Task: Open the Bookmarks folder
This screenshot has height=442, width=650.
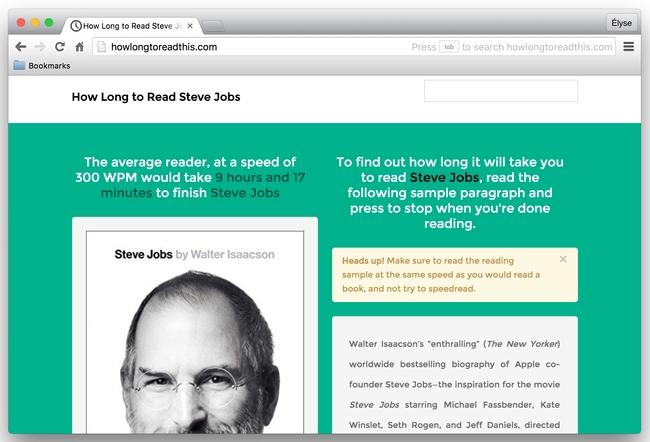Action: click(x=42, y=66)
